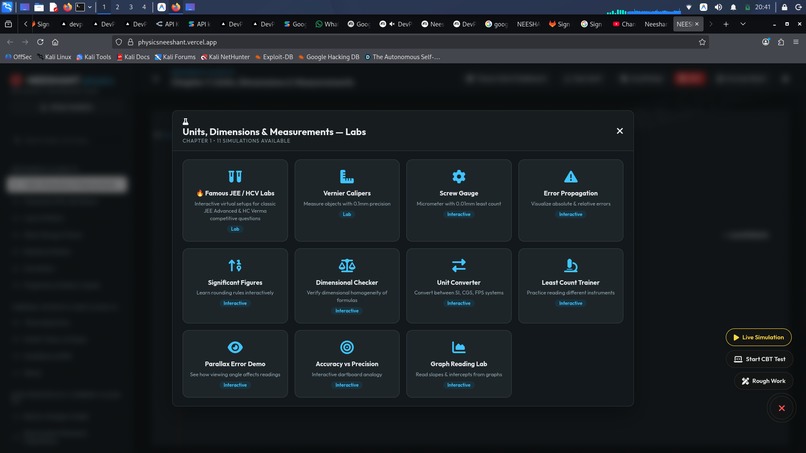Open the Kali Tools bookmark

coord(94,57)
